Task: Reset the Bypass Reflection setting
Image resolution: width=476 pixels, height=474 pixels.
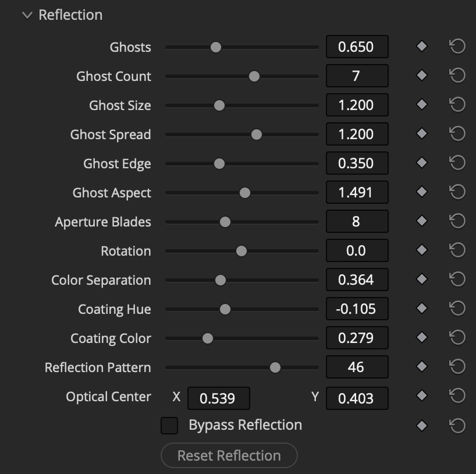Action: click(x=457, y=426)
